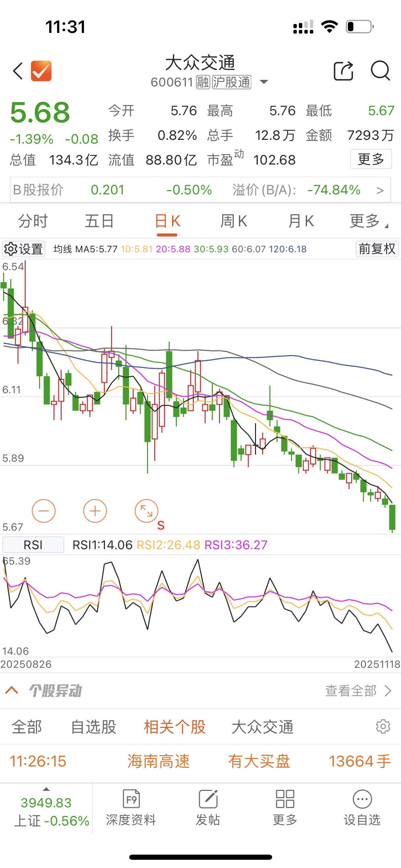The height and width of the screenshot is (868, 401).
Task: Change the RSI indicator selector
Action: tap(33, 545)
